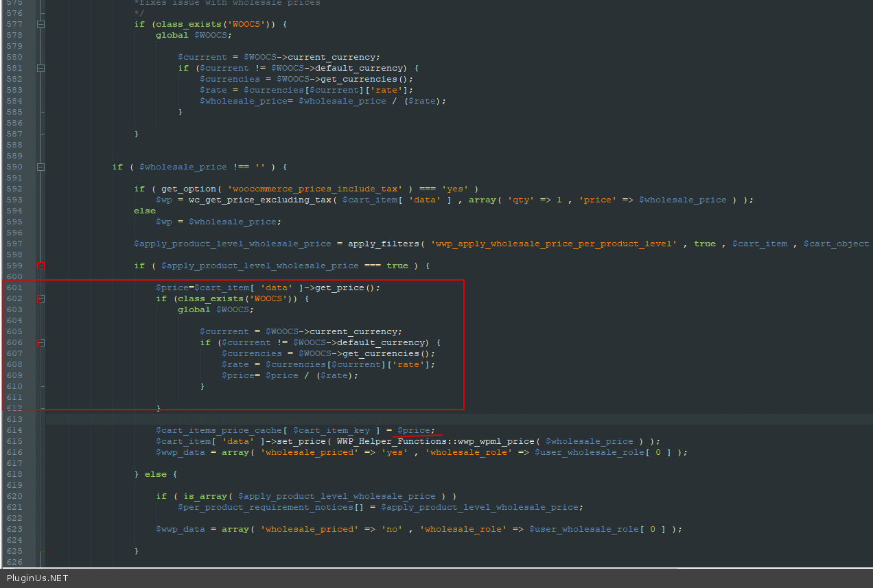Collapse the red fold marker at line 599
Screen dimensions: 873x588
coord(41,266)
